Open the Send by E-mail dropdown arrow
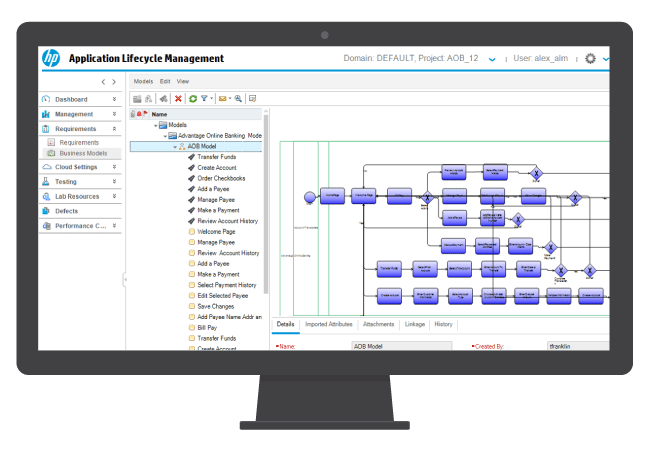The height and width of the screenshot is (450, 650). pyautogui.click(x=230, y=98)
